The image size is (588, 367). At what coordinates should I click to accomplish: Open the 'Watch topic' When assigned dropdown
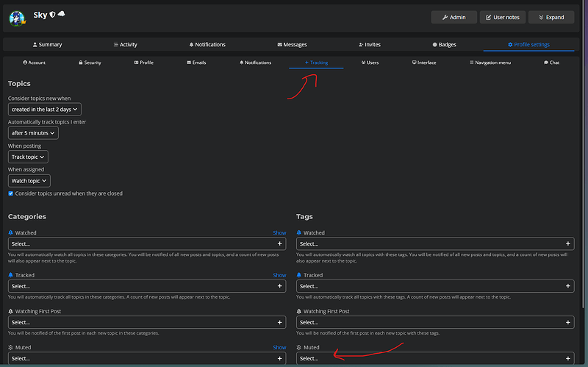point(29,181)
